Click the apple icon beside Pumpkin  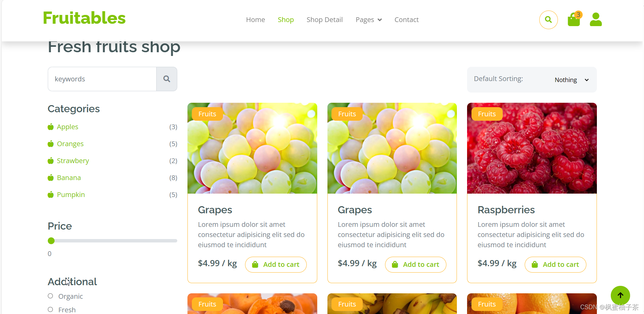[51, 195]
